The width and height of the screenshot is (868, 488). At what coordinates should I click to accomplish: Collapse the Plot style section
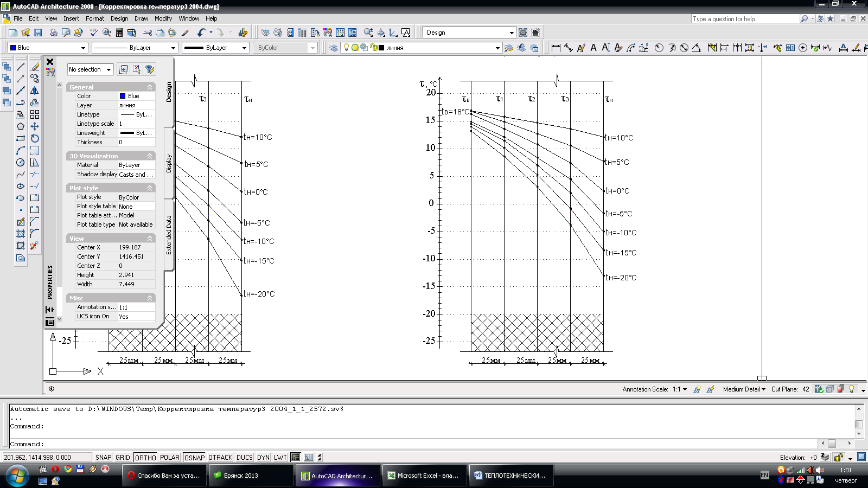150,188
